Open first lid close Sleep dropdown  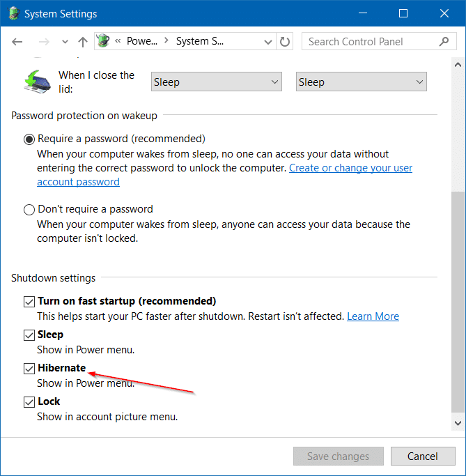pyautogui.click(x=217, y=82)
